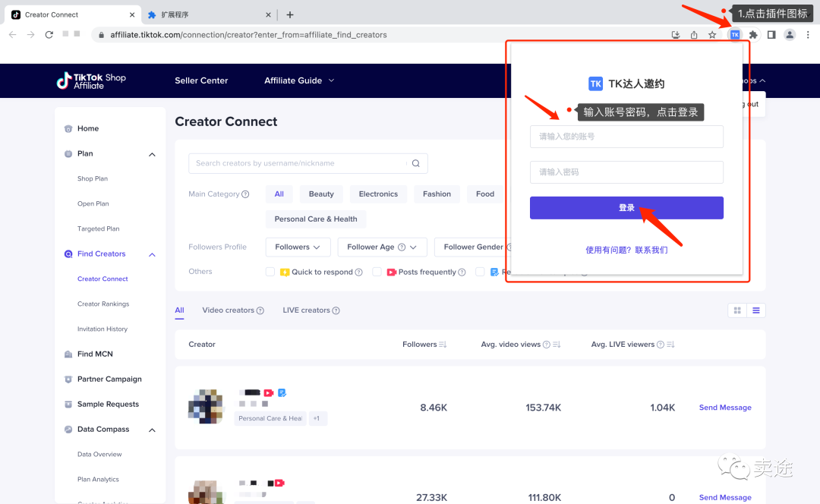This screenshot has height=504, width=820.
Task: Click the browser address bar URL
Action: [x=248, y=34]
